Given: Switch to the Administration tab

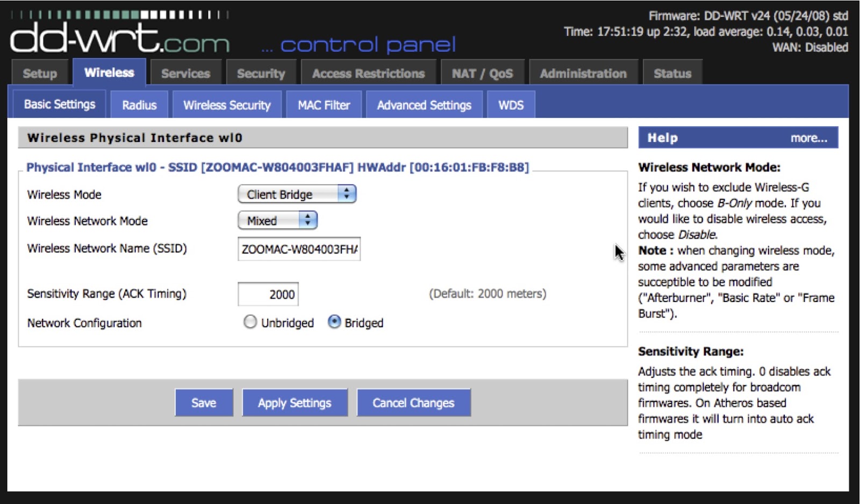Looking at the screenshot, I should pos(583,74).
